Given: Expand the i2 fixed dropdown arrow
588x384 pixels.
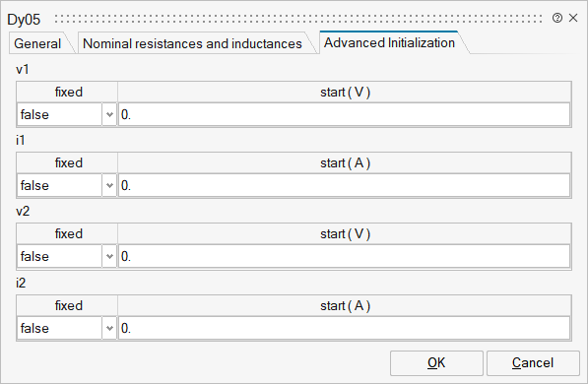Looking at the screenshot, I should (109, 329).
